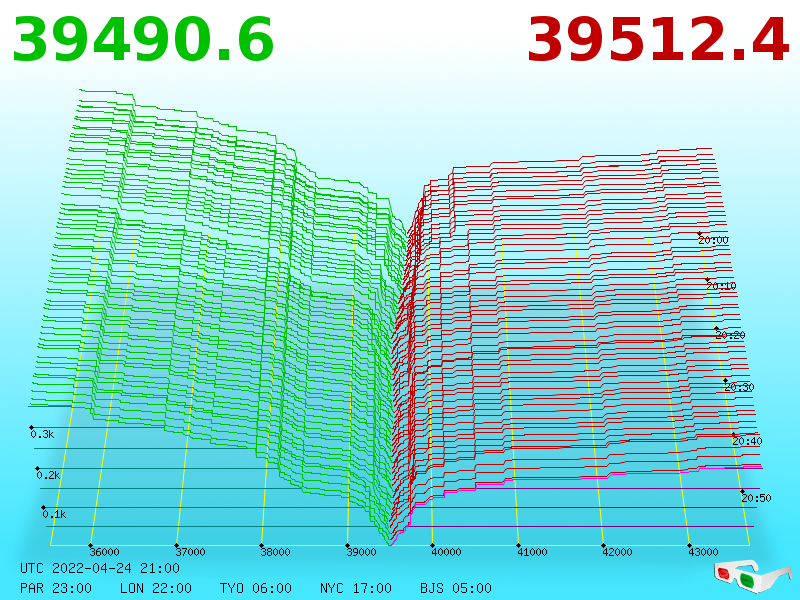Image resolution: width=800 pixels, height=600 pixels.
Task: Click the 43000 price axis label
Action: pos(703,552)
